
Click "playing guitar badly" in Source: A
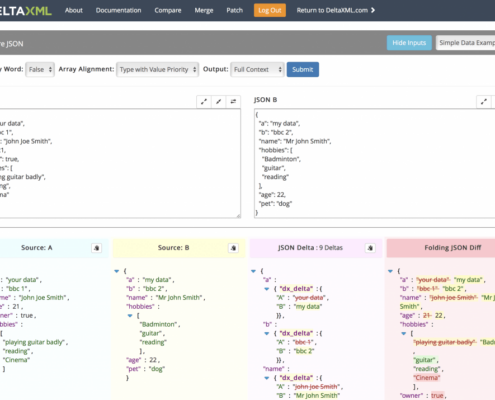pyautogui.click(x=35, y=342)
